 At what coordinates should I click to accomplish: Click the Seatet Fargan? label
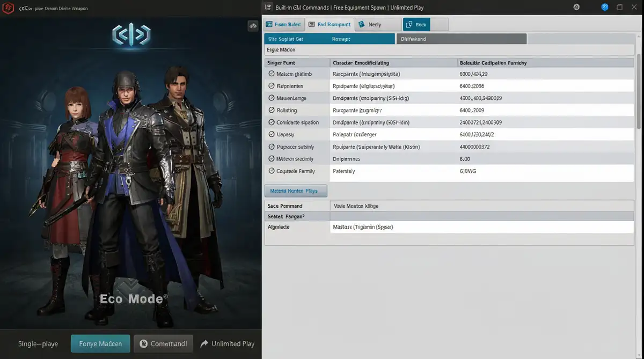click(x=286, y=216)
